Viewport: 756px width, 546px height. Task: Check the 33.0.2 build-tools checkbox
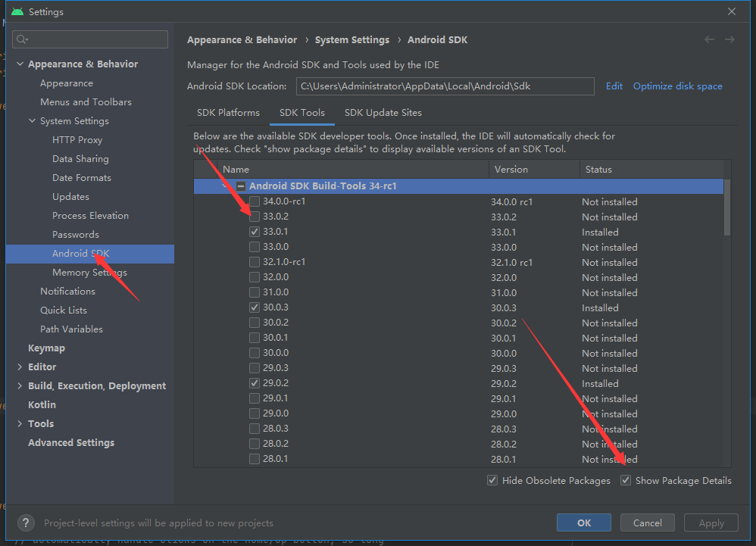[255, 217]
